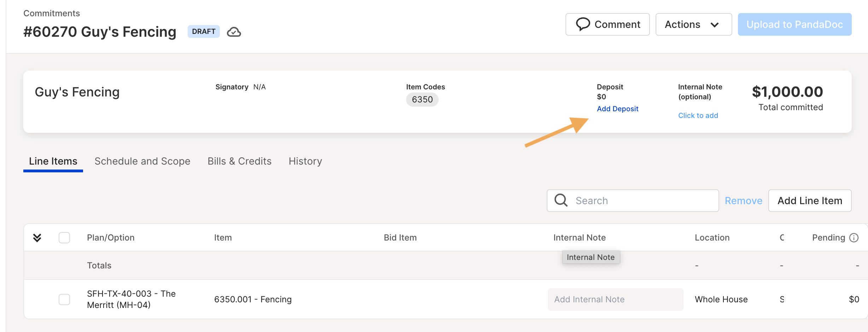Click the Remove link
868x332 pixels.
(744, 201)
